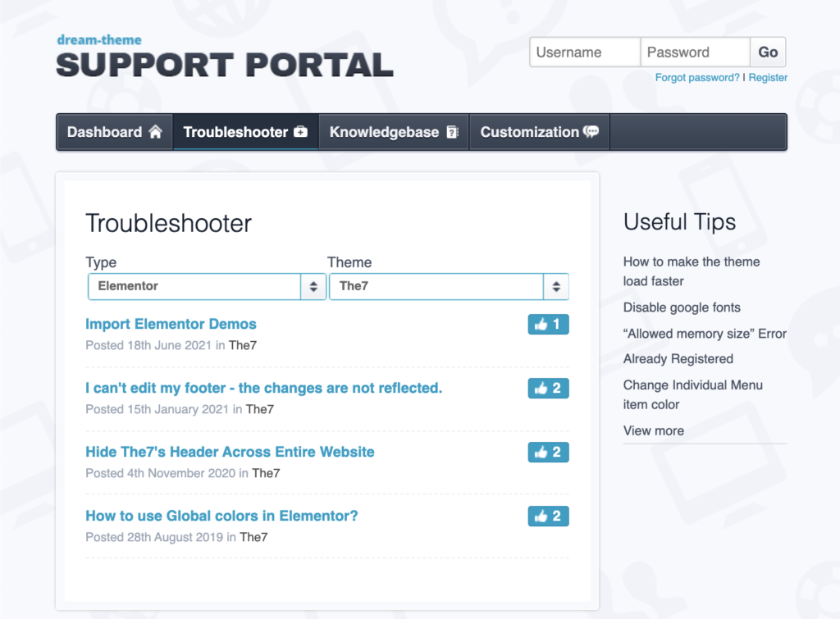The height and width of the screenshot is (619, 840).
Task: Click the book icon next to Knowledgebase
Action: point(451,132)
